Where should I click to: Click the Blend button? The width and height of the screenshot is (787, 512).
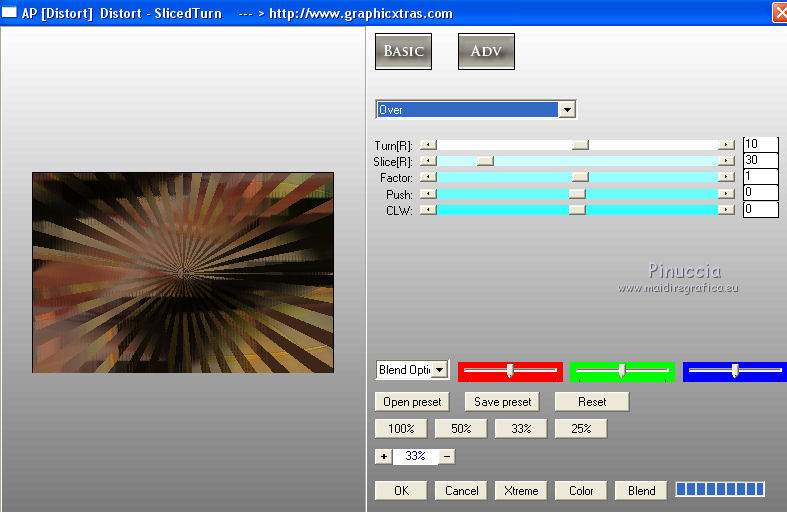pos(641,490)
